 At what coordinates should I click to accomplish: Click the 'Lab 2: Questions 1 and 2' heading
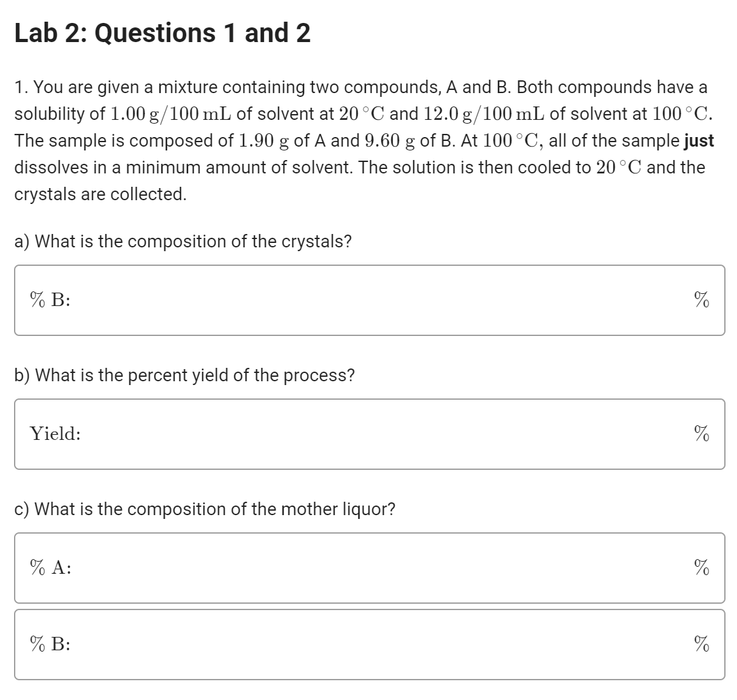coord(161,33)
